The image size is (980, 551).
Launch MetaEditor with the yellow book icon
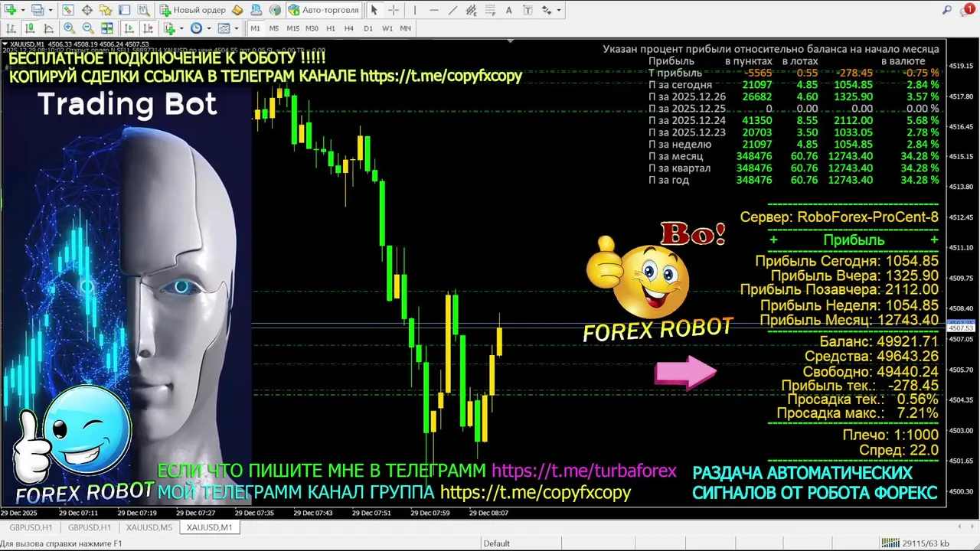pos(237,10)
